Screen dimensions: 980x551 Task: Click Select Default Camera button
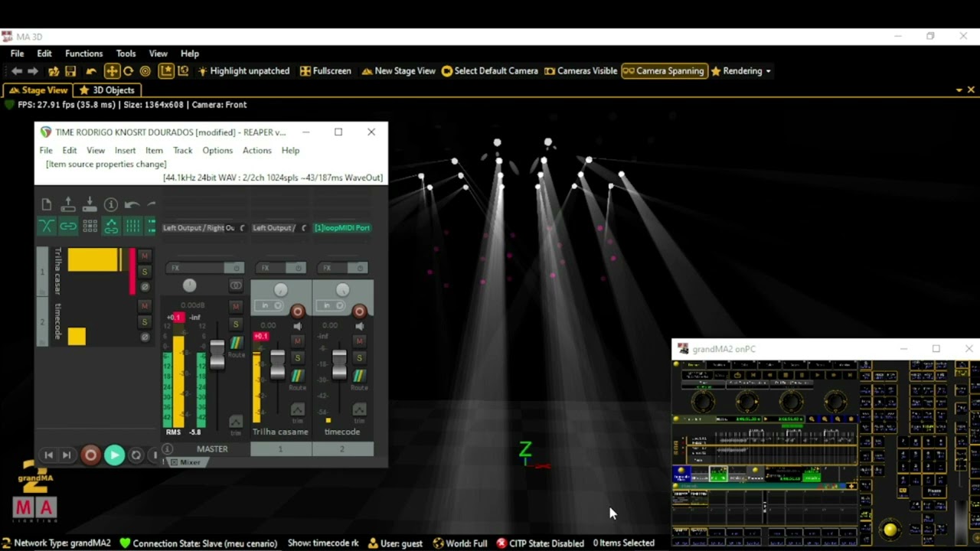(x=489, y=71)
